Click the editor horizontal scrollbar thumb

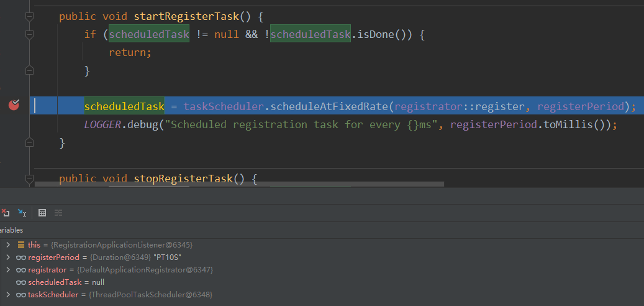coord(240,184)
